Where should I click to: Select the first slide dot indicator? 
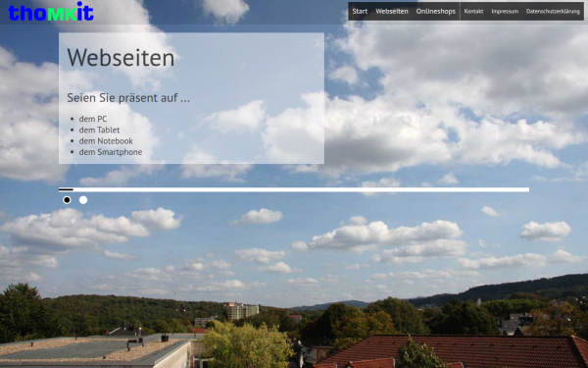(x=67, y=200)
